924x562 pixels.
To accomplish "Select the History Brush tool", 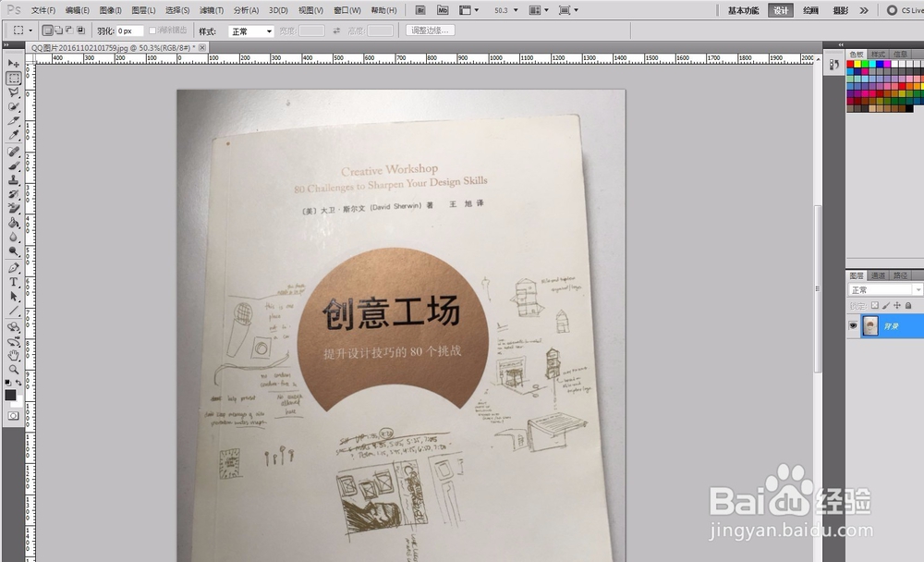I will (x=13, y=194).
